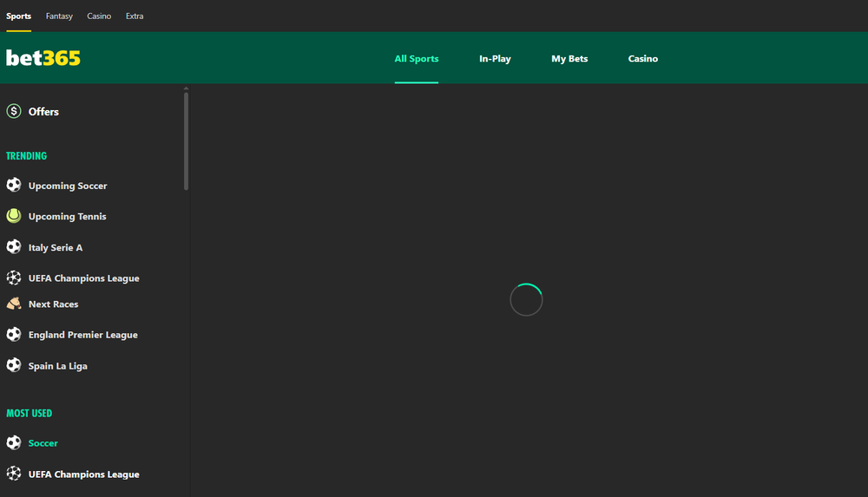Open England Premier League
The width and height of the screenshot is (868, 497).
click(83, 335)
